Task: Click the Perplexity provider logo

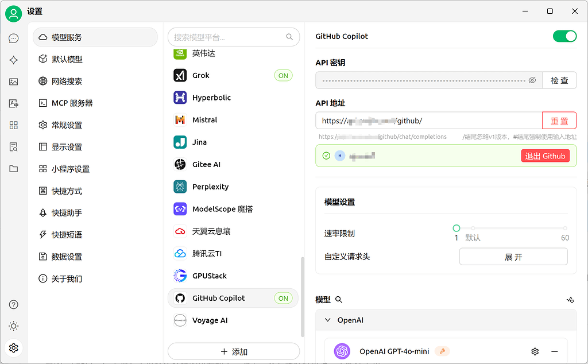Action: coord(180,187)
